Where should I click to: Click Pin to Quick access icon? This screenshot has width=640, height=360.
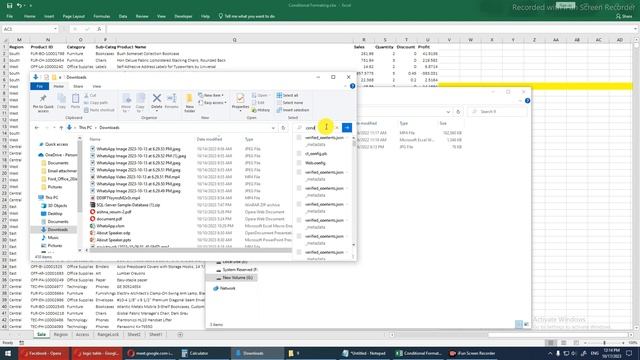[43, 98]
